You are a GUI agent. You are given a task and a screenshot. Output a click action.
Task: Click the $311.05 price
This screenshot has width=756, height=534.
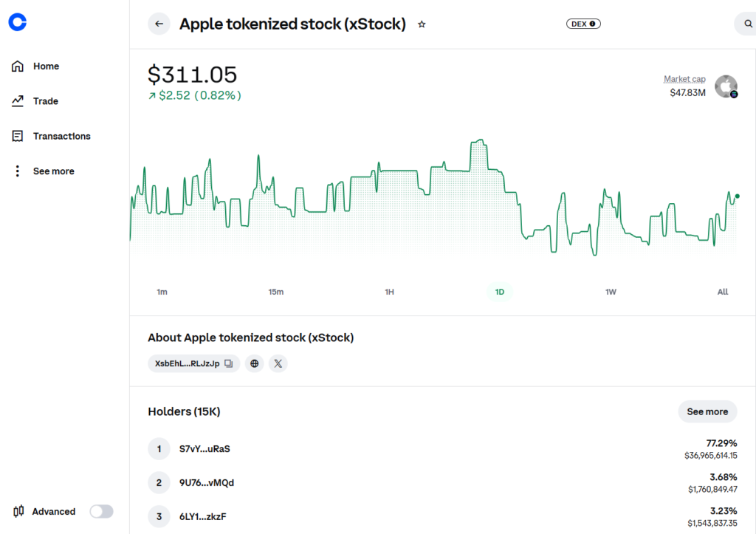[x=192, y=75]
